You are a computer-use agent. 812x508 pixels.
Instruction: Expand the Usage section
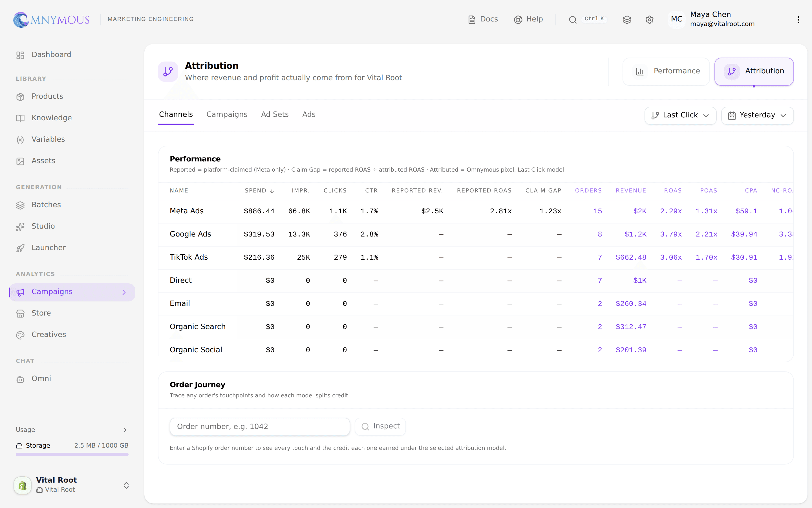72,430
